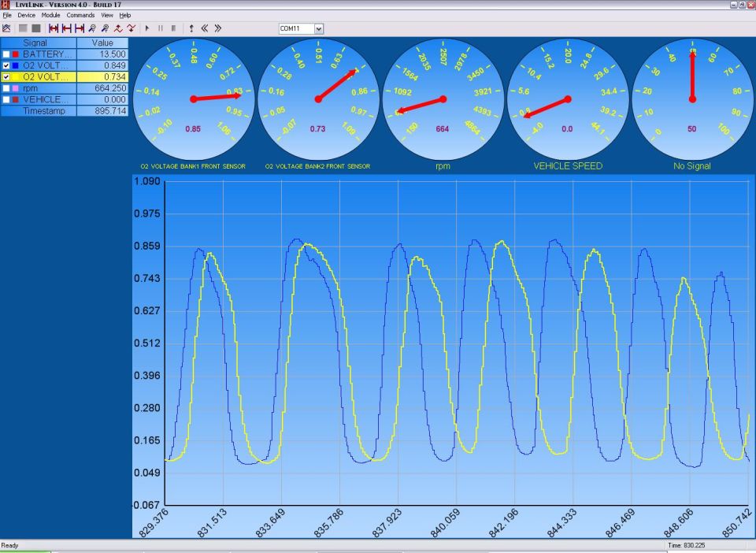This screenshot has height=553, width=756.
Task: Click the 0.849 value cell
Action: pyautogui.click(x=102, y=65)
